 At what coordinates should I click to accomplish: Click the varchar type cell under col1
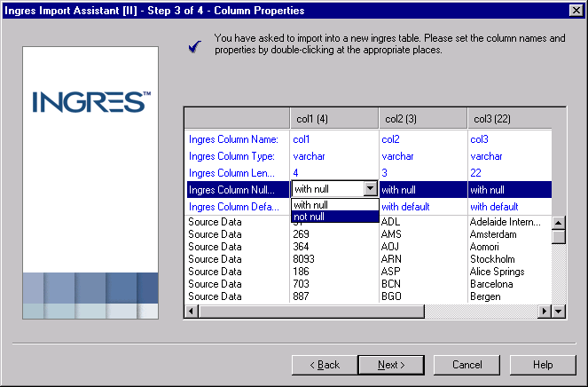pos(334,156)
